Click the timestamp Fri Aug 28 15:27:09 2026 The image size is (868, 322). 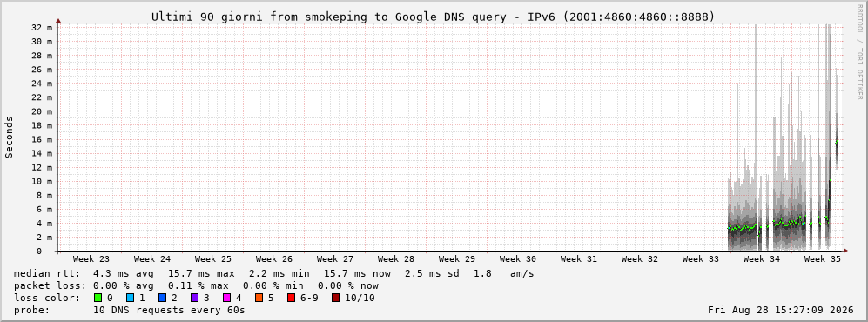click(781, 310)
